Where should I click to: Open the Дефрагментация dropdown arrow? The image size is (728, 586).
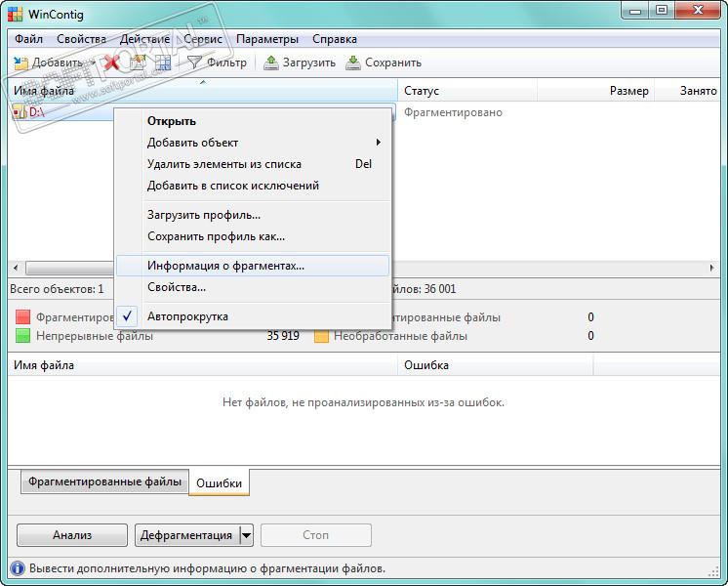click(x=247, y=535)
